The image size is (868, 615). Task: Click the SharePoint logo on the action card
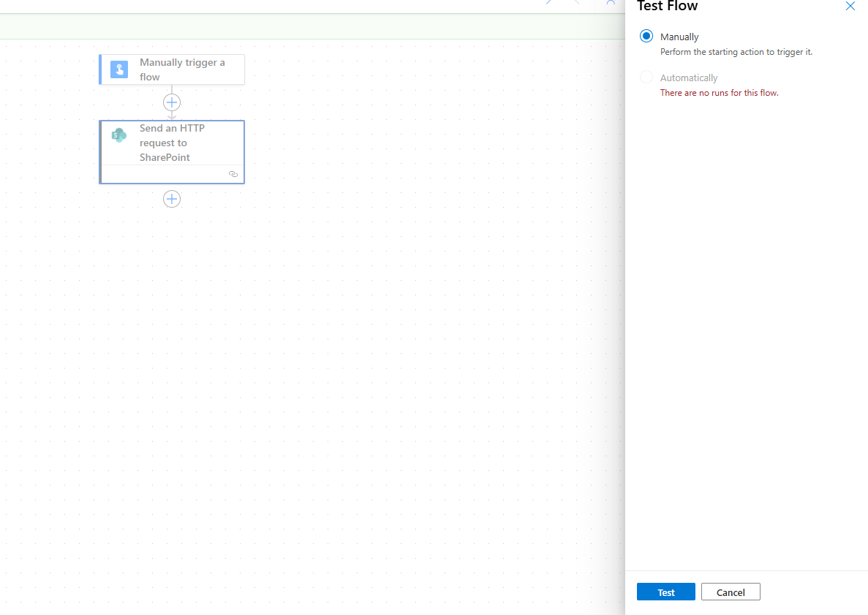coord(118,135)
